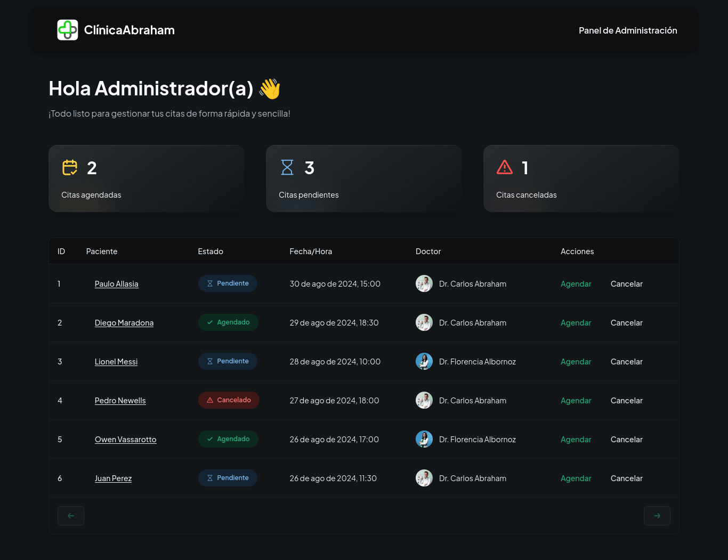This screenshot has height=560, width=728.
Task: Go to next page with right arrow
Action: (657, 516)
